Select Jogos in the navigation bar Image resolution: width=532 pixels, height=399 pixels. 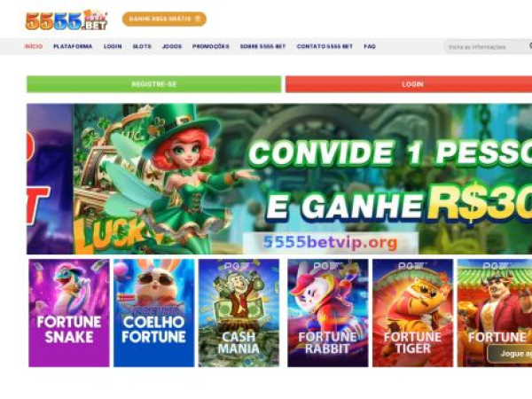pyautogui.click(x=172, y=46)
